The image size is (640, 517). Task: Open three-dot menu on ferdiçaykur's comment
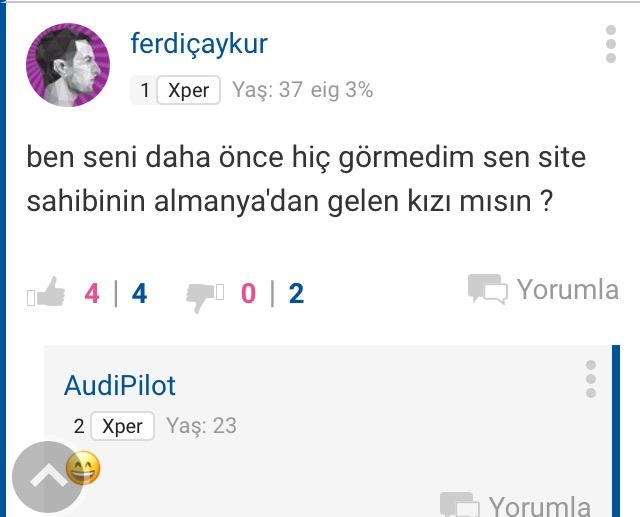611,44
